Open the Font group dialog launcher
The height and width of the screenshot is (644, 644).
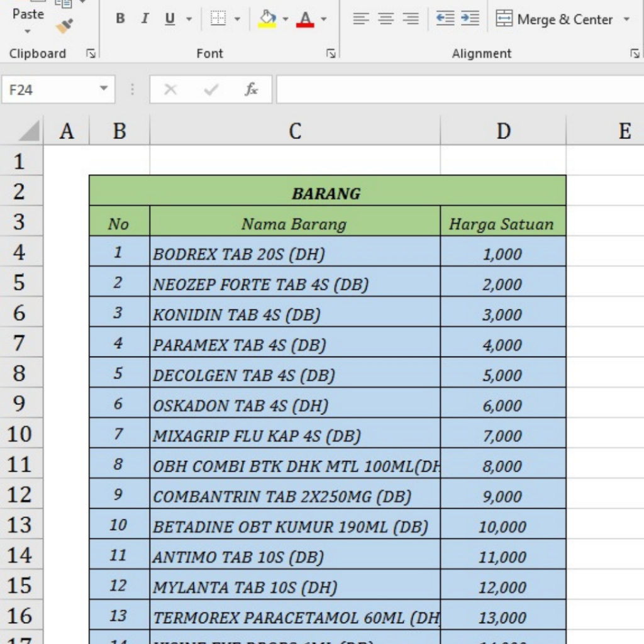tap(331, 54)
